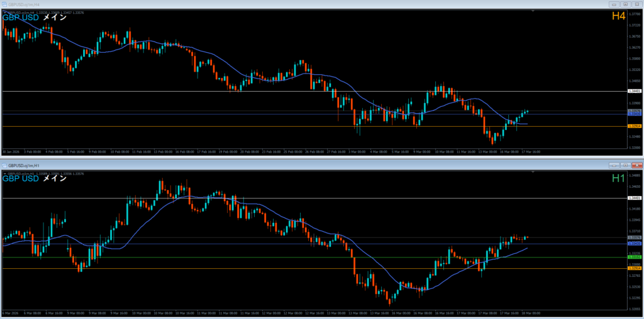This screenshot has height=319, width=644.
Task: Close the GBPUSD H1 chart with red X
Action: coord(636,165)
